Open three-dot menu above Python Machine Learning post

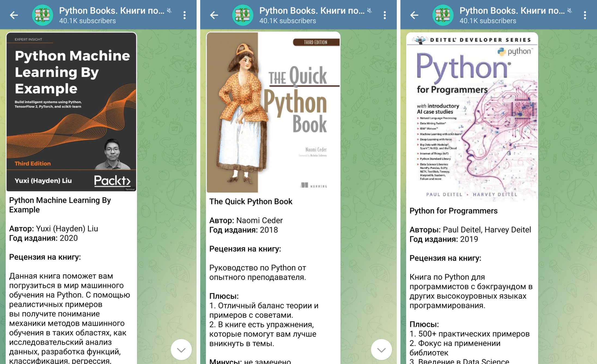point(185,15)
